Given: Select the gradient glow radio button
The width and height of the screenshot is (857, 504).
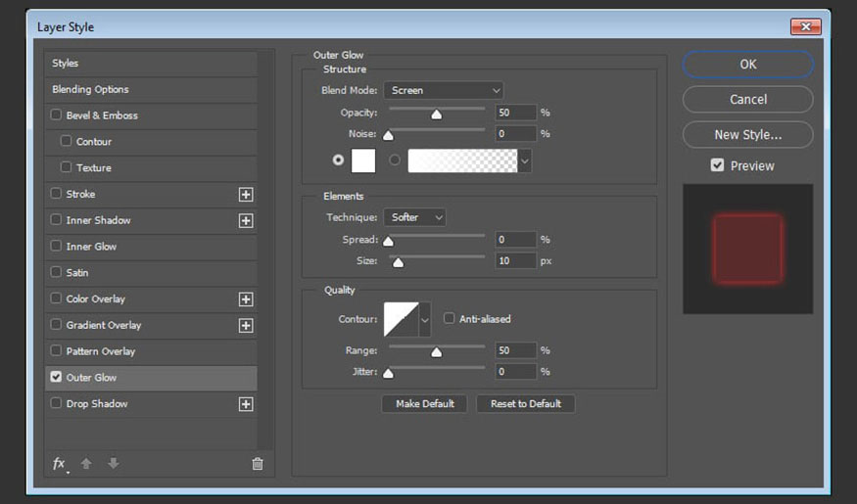Looking at the screenshot, I should (x=395, y=160).
